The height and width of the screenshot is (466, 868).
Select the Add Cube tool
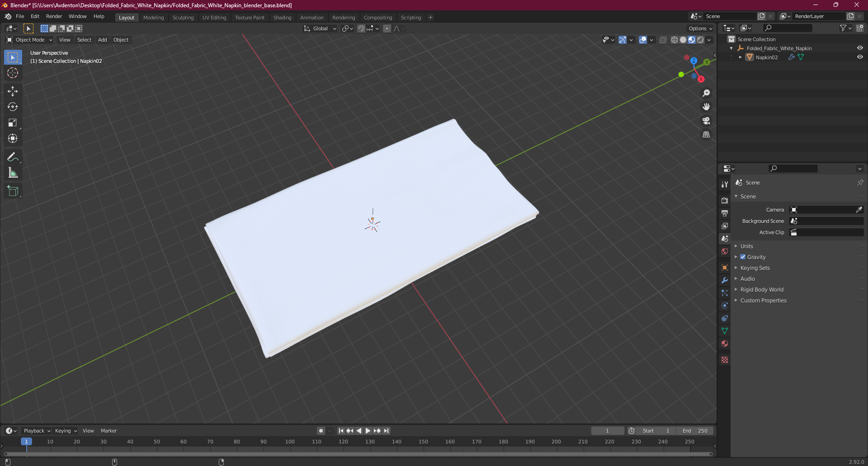13,191
